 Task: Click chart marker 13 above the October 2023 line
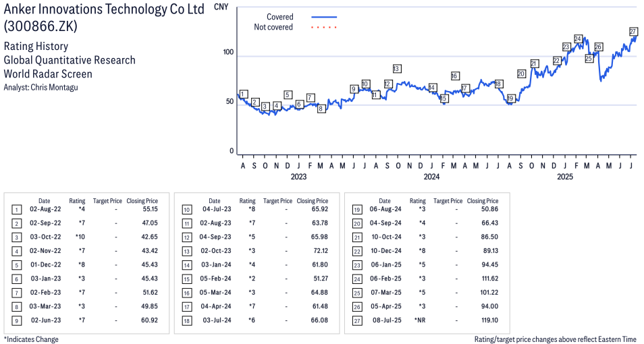[x=396, y=69]
